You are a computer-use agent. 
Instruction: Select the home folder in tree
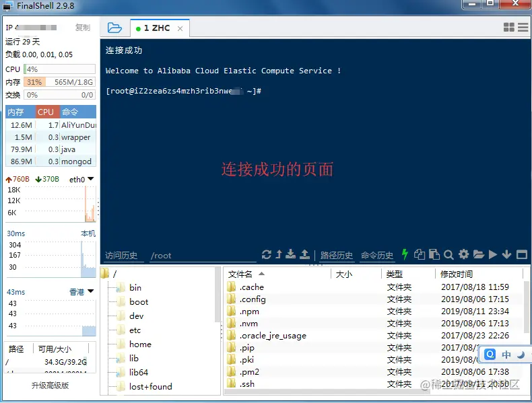134,344
